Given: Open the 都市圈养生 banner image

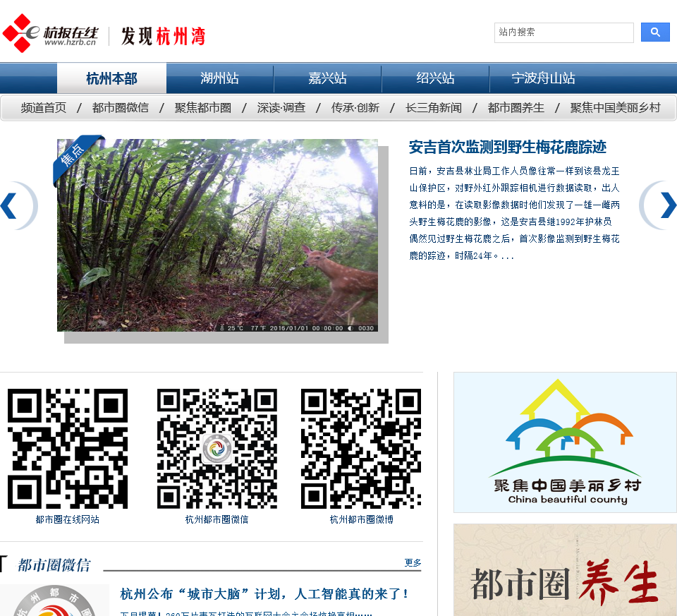Looking at the screenshot, I should coord(565,569).
